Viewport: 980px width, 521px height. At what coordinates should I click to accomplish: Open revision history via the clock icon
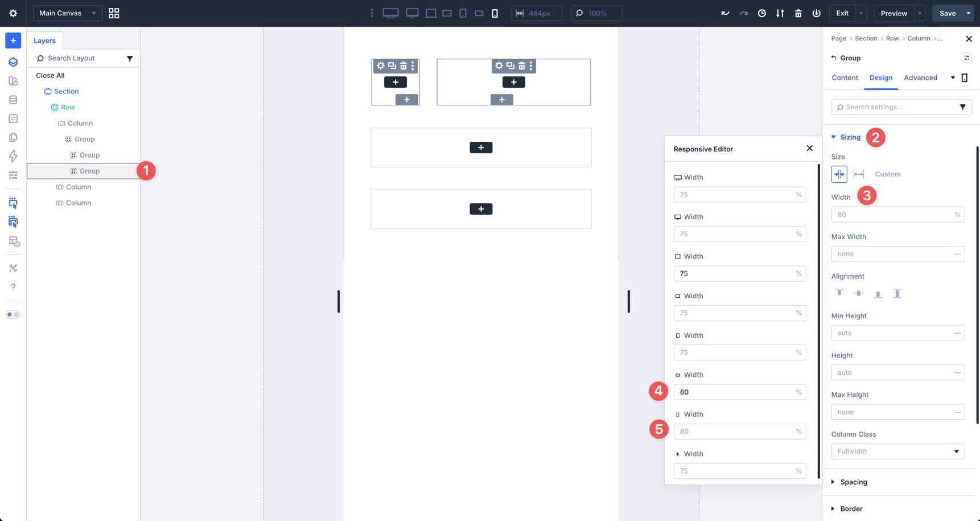coord(762,13)
